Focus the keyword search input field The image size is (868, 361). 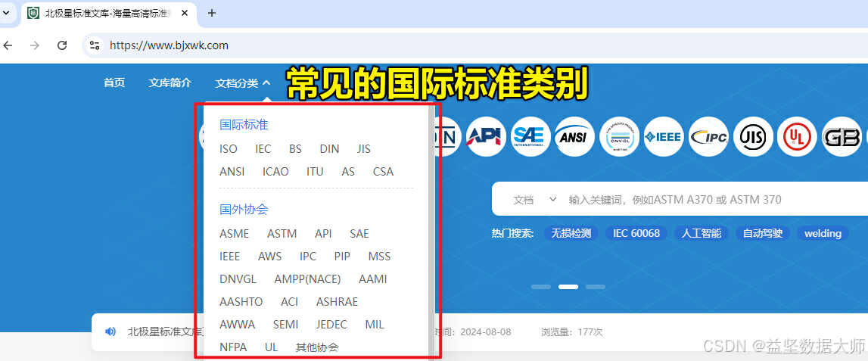click(714, 200)
